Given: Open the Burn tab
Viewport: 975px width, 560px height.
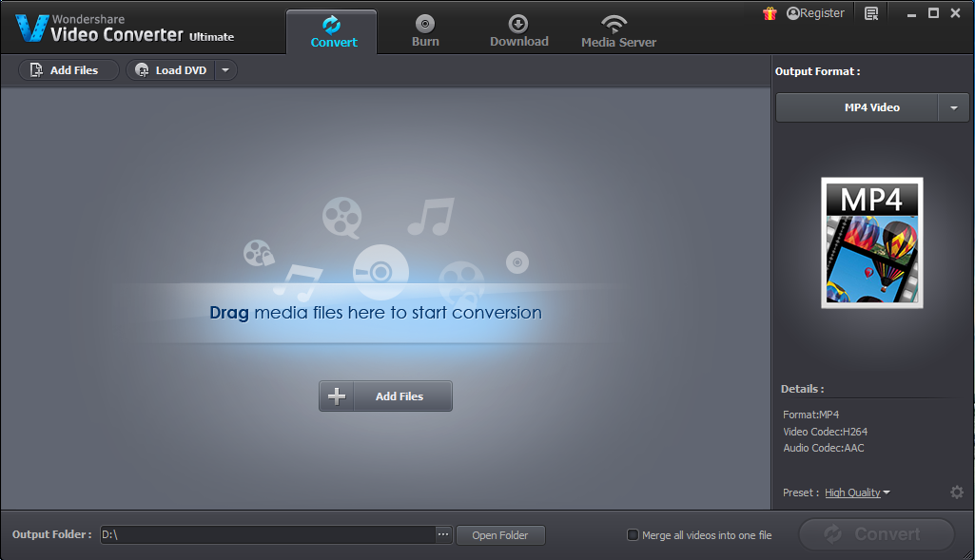Looking at the screenshot, I should [425, 31].
